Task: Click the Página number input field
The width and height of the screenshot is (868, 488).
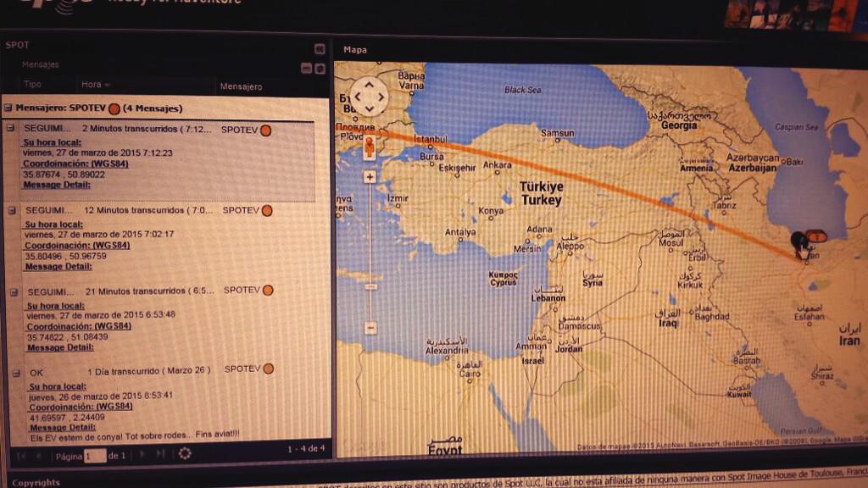Action: [x=95, y=456]
